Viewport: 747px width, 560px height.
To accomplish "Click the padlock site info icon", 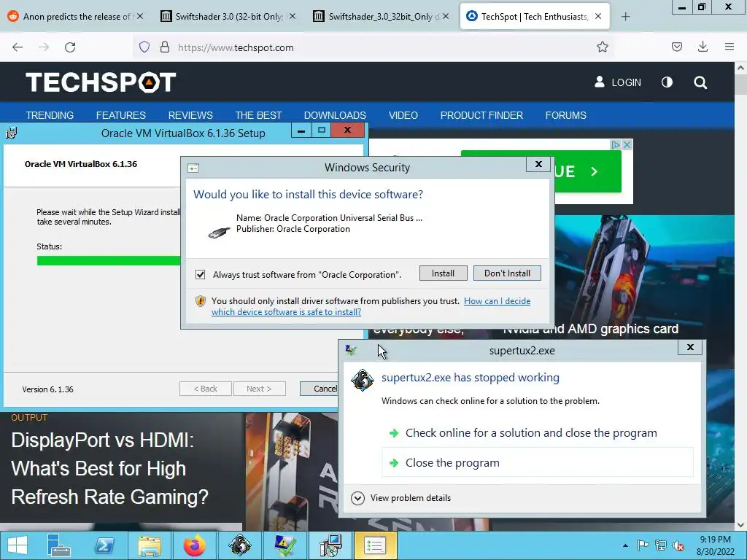I will (x=165, y=47).
